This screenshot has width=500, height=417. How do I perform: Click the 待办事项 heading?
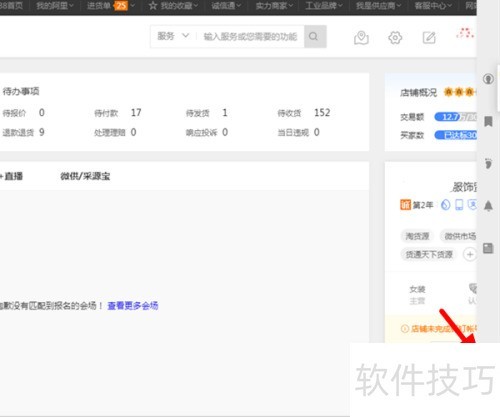[x=21, y=91]
